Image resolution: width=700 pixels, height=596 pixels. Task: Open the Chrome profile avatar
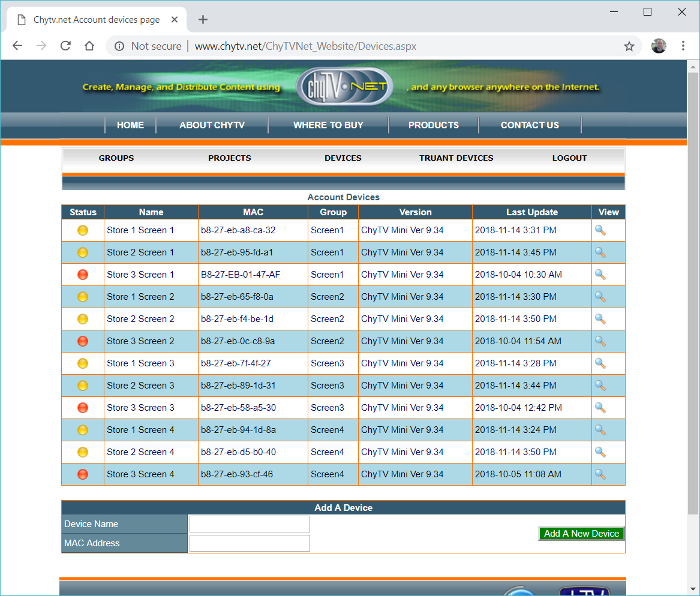pyautogui.click(x=659, y=46)
